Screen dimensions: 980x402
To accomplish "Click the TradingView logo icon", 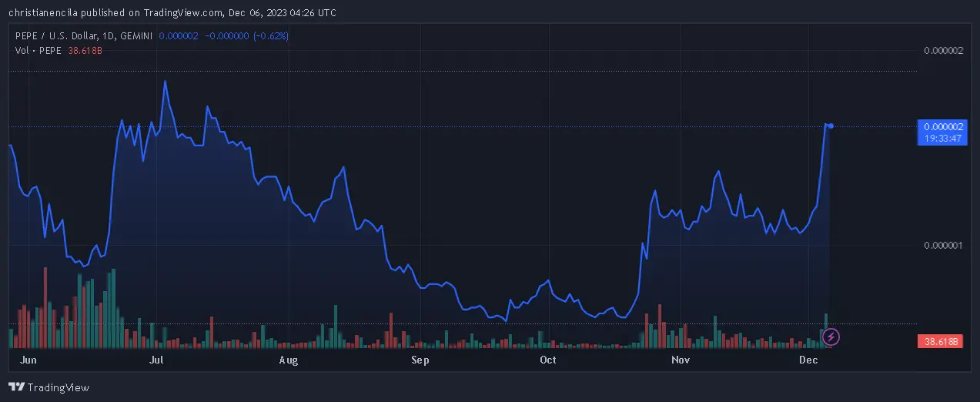I will point(15,387).
